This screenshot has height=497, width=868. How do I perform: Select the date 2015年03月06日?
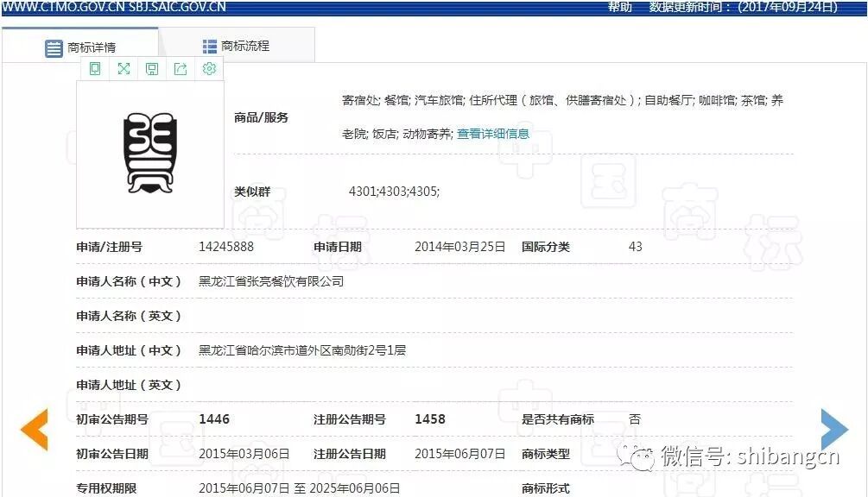click(x=244, y=454)
